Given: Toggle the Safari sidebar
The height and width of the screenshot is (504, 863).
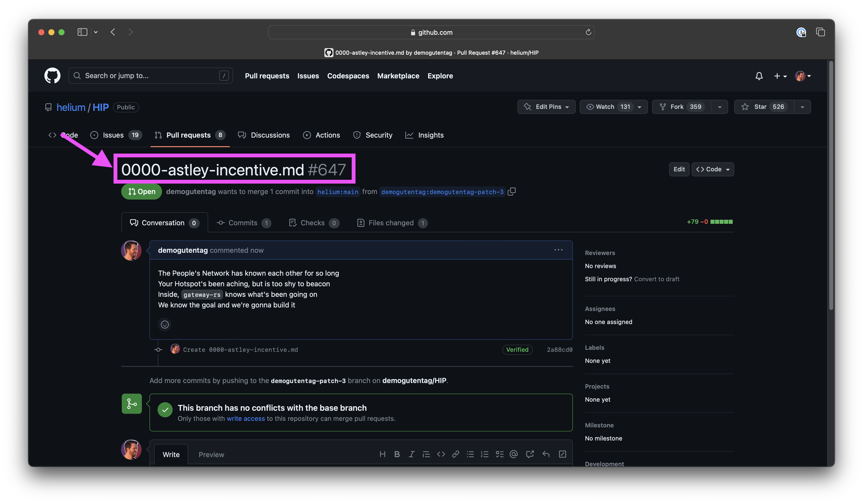Looking at the screenshot, I should [x=82, y=32].
